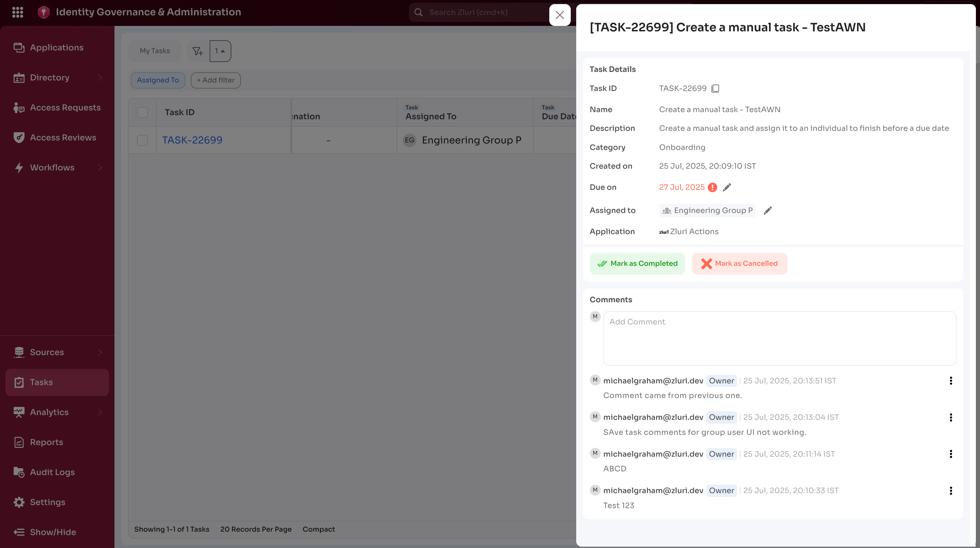This screenshot has height=548, width=980.
Task: Open options for the 'Test 123' comment
Action: point(950,490)
